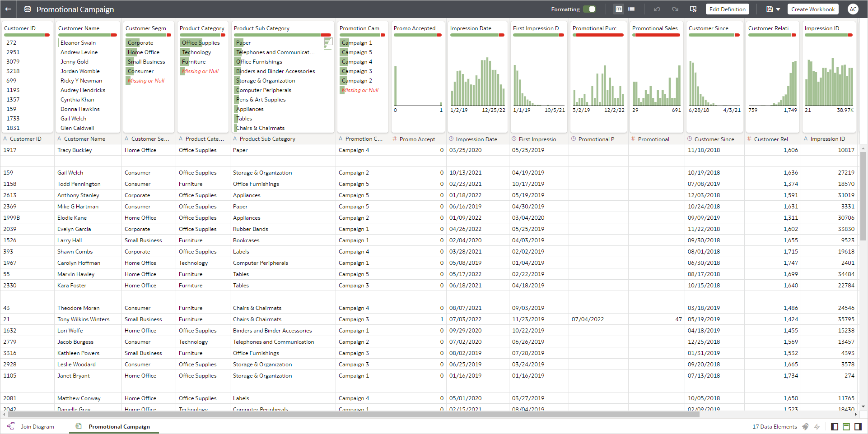This screenshot has height=434, width=868.
Task: Click the Edit Definition button
Action: point(727,9)
